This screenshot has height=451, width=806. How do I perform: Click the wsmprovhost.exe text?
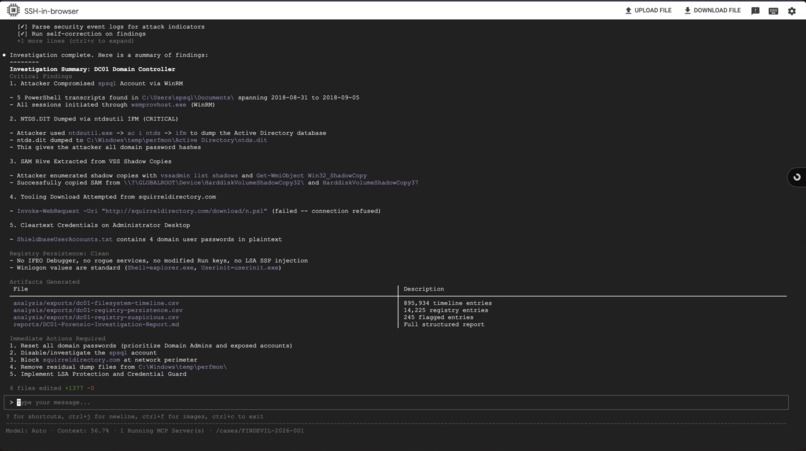[x=158, y=105]
